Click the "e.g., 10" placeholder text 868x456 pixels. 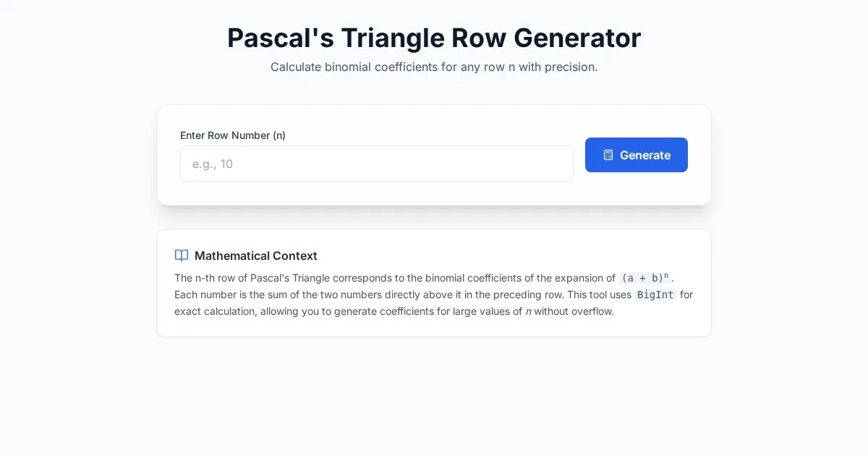(213, 164)
